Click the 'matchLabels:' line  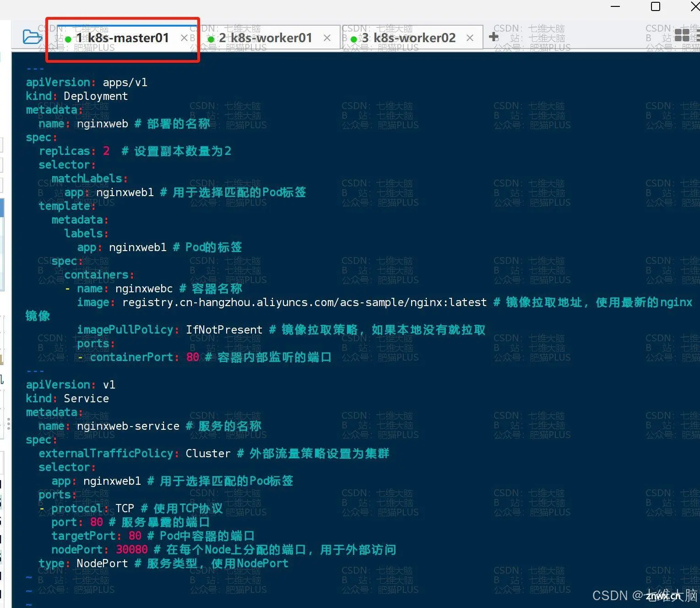coord(90,179)
